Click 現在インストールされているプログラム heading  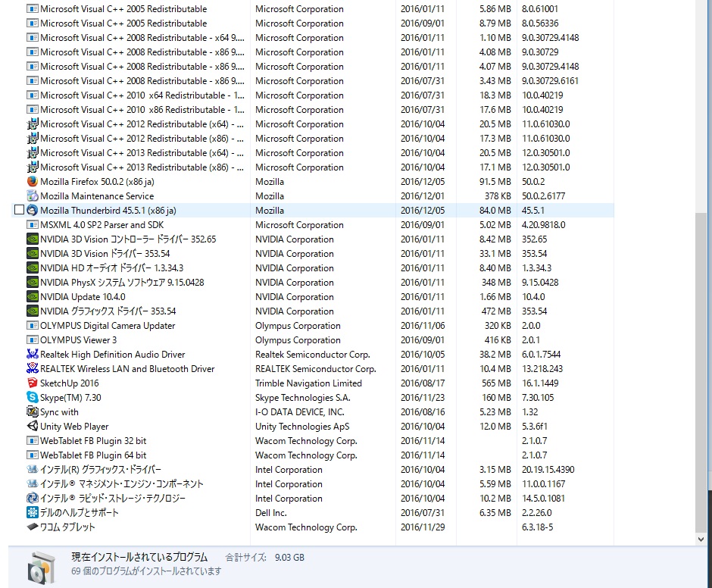pos(139,557)
